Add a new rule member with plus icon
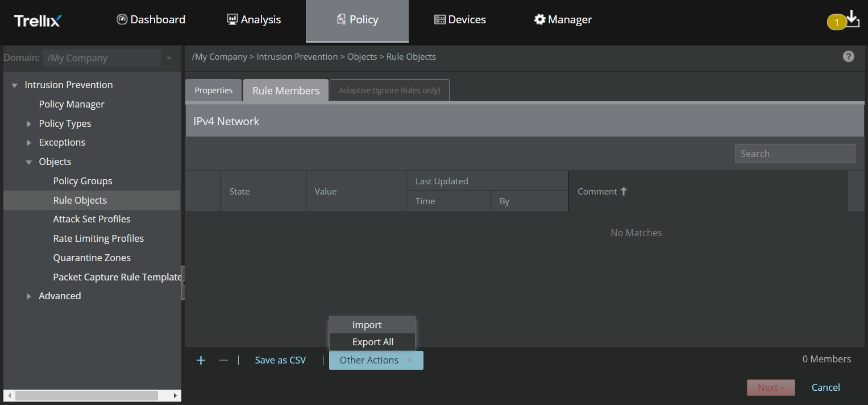 (201, 360)
